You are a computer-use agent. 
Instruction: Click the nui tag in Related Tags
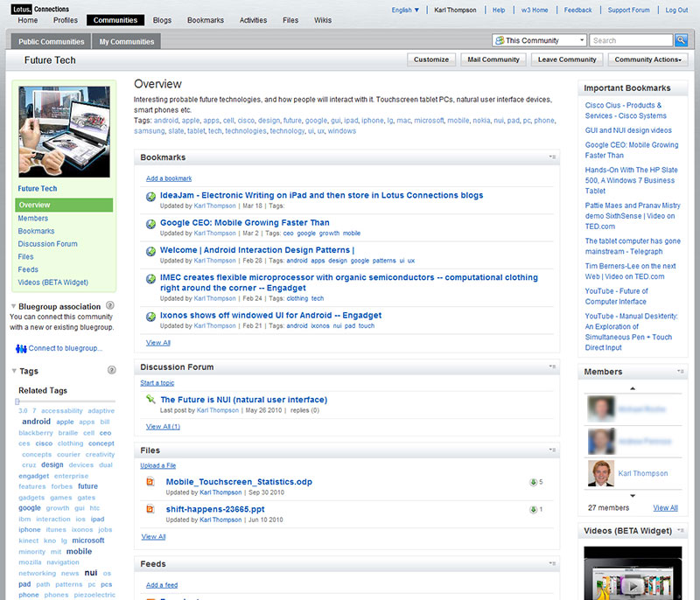pos(91,573)
